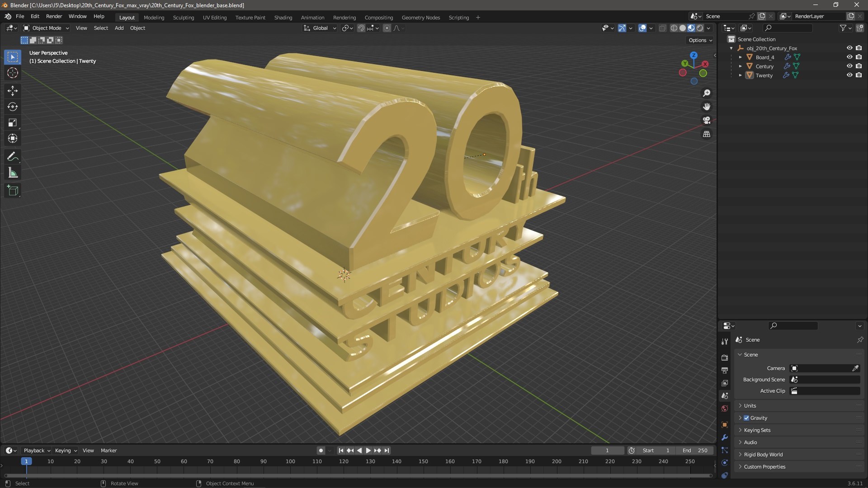Click the Camera selection field
Screen dimensions: 868x488
point(825,368)
